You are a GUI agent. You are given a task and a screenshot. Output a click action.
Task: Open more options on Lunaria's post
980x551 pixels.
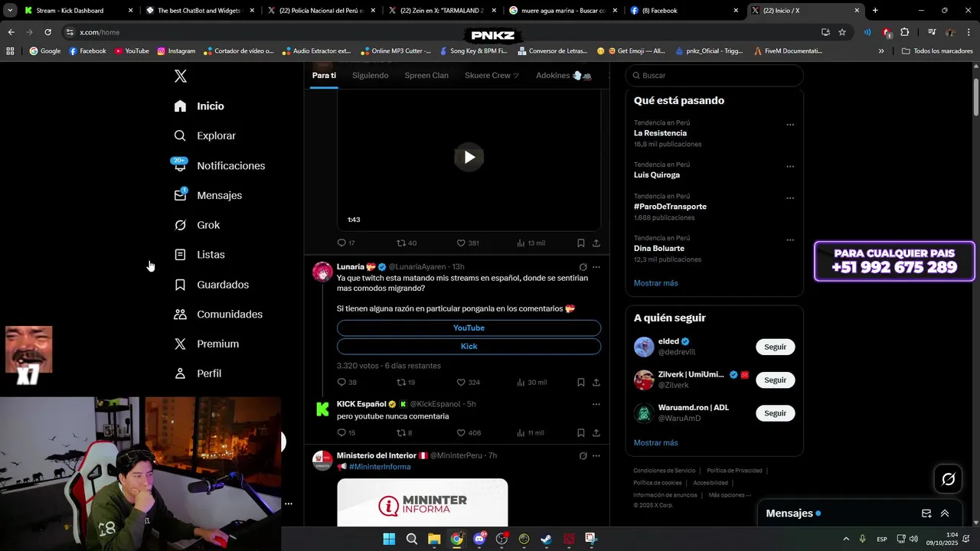[596, 267]
